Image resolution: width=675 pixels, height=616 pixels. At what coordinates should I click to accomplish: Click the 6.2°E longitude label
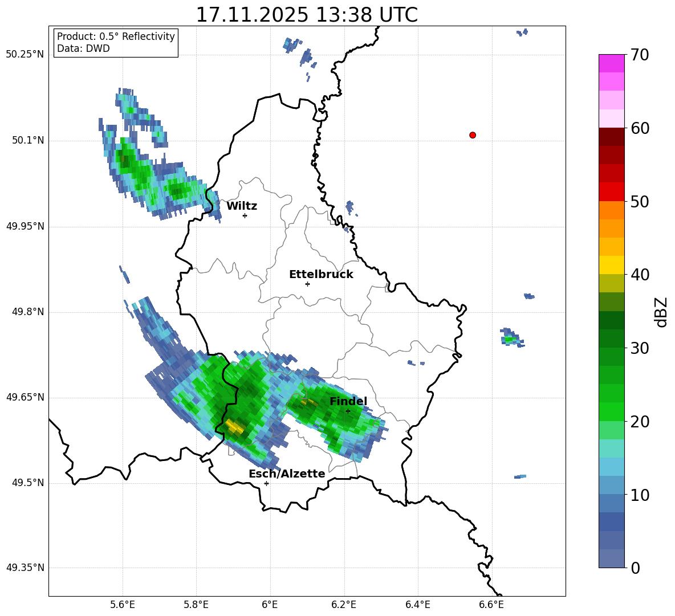tap(344, 605)
